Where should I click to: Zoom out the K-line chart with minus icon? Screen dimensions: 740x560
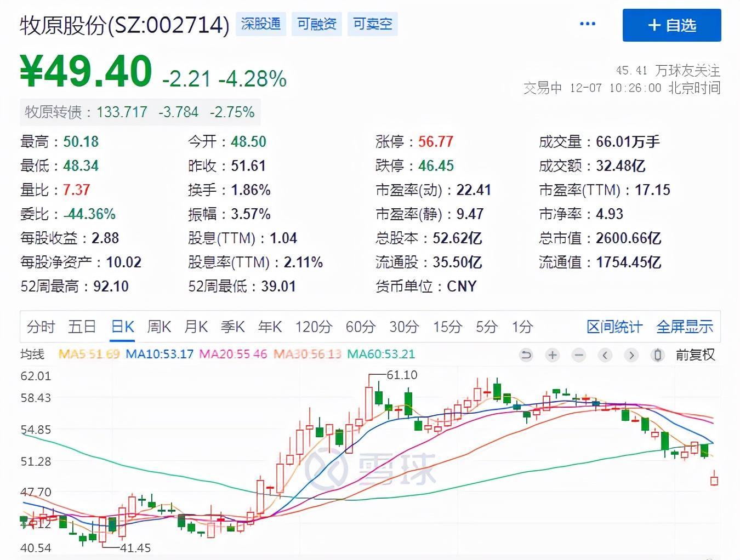point(579,355)
